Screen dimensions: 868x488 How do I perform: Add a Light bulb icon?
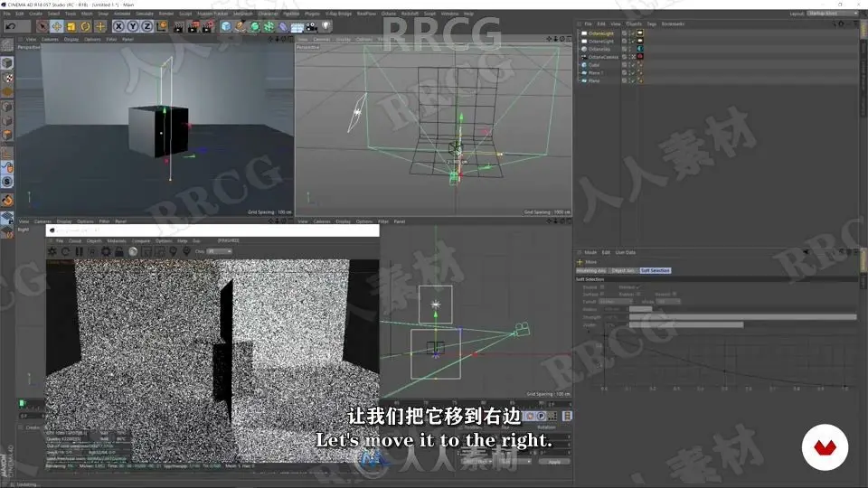click(326, 26)
